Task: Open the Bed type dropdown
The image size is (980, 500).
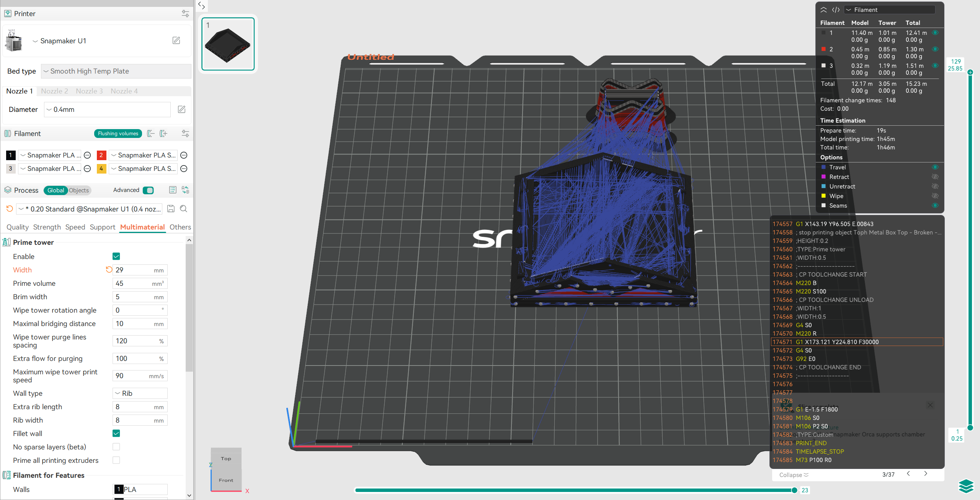Action: tap(116, 71)
